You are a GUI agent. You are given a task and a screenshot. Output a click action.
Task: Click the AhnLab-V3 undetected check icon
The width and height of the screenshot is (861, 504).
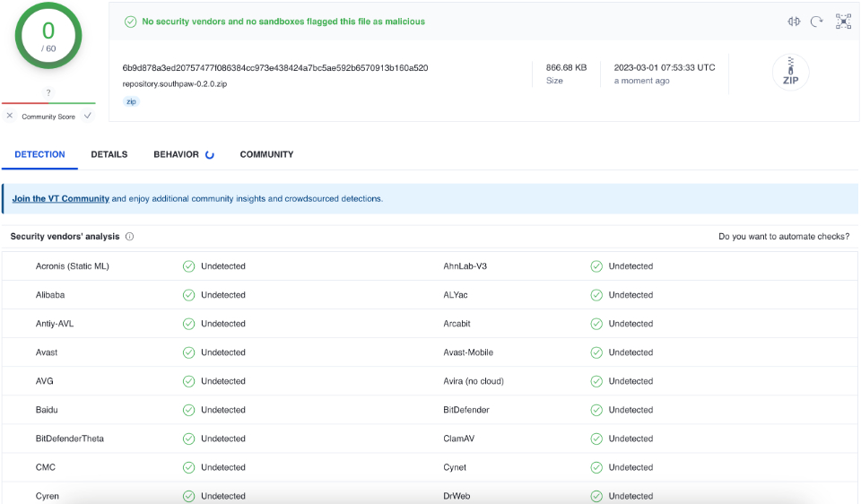pyautogui.click(x=596, y=266)
